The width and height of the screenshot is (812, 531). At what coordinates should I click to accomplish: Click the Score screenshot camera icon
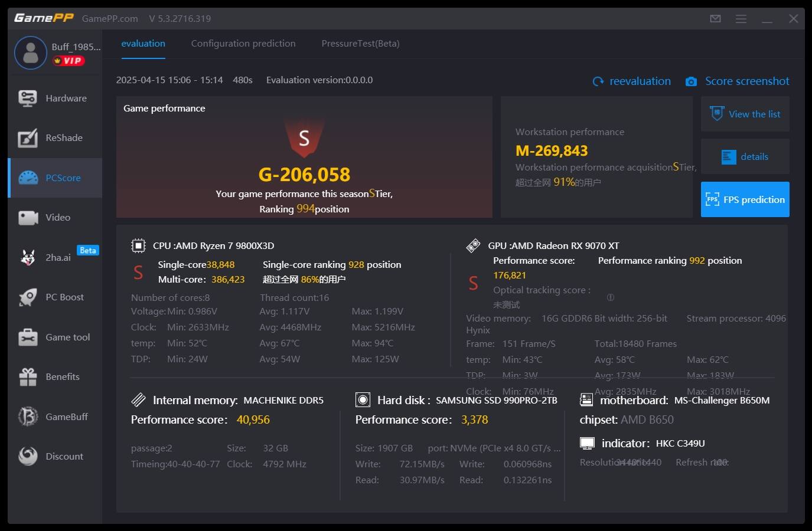pyautogui.click(x=691, y=81)
